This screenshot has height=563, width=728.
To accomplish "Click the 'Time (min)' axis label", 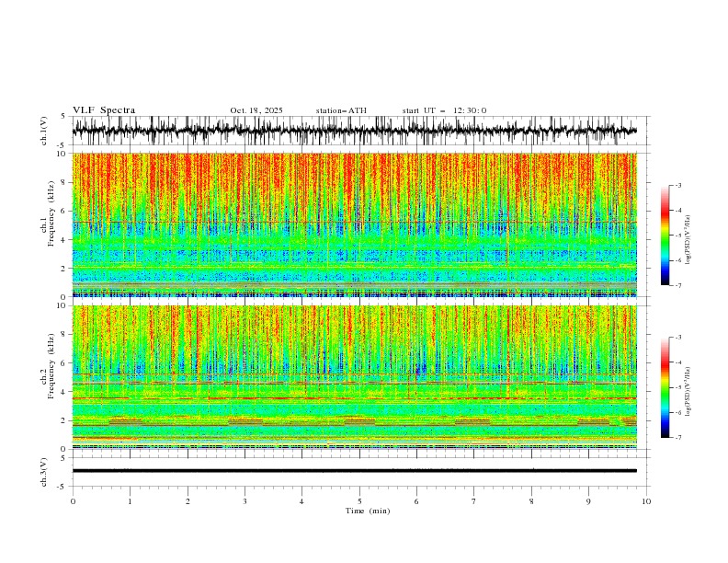I will [368, 511].
